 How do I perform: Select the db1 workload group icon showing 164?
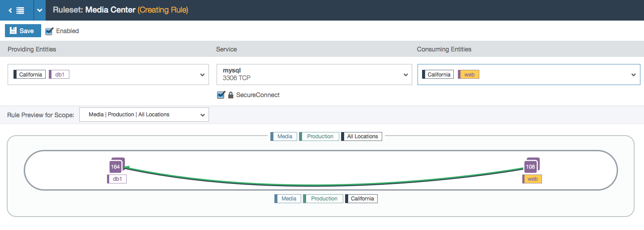[x=116, y=166]
